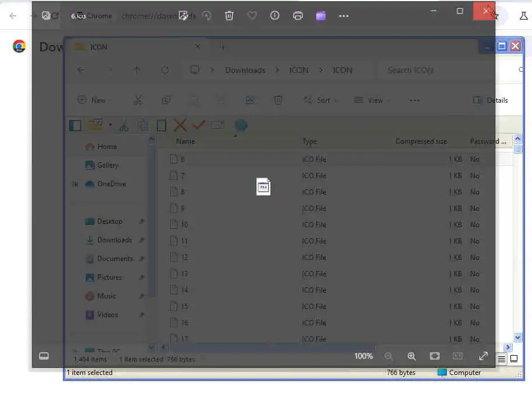Viewport: 532px width, 410px height.
Task: Click the 100% zoom level in Photos
Action: (x=363, y=356)
